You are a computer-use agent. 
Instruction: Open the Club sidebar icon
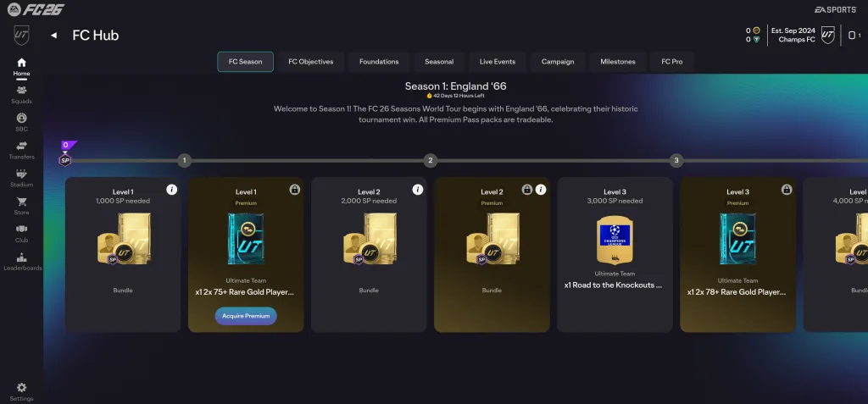click(21, 229)
